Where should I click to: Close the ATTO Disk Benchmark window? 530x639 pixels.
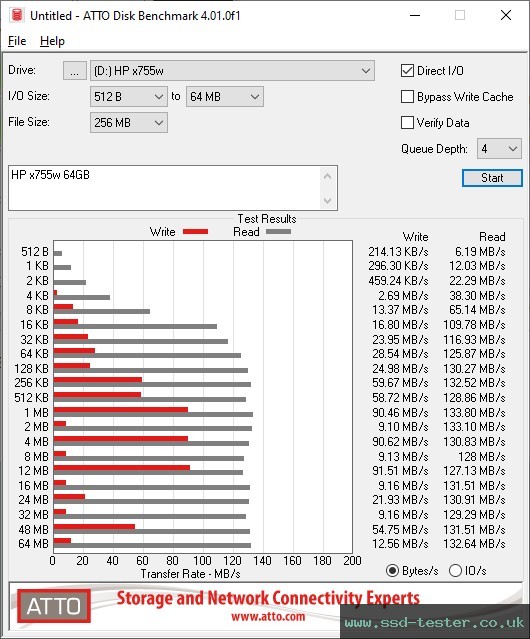[506, 15]
